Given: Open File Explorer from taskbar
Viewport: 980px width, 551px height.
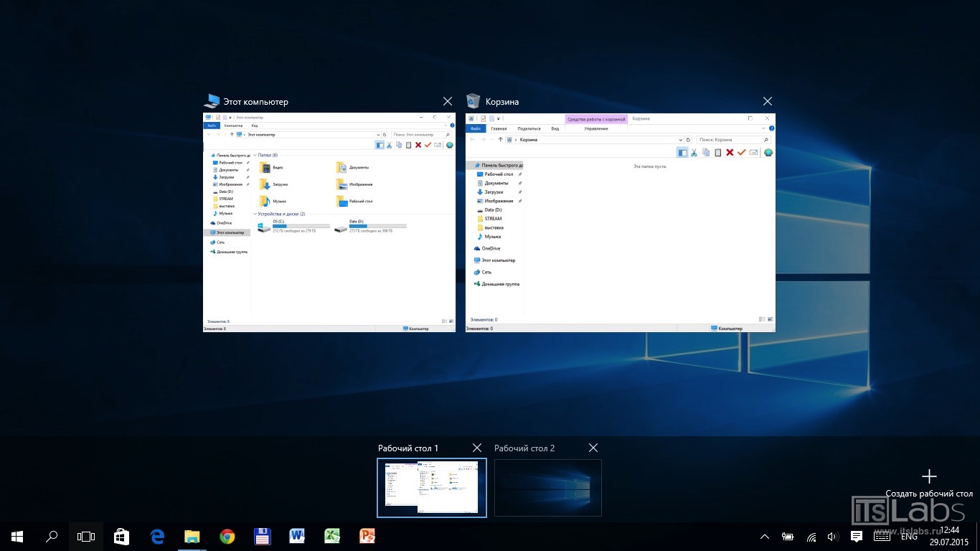Looking at the screenshot, I should point(192,536).
